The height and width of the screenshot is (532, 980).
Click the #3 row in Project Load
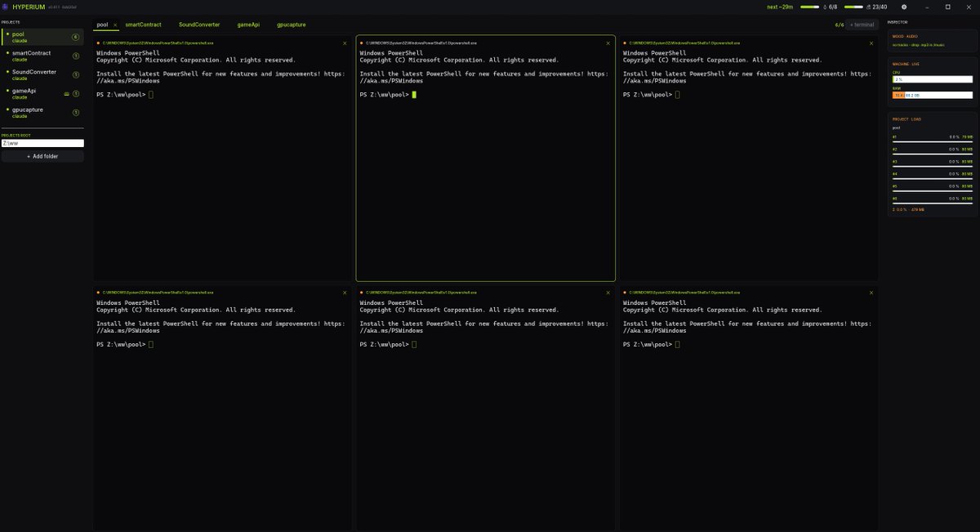point(933,163)
